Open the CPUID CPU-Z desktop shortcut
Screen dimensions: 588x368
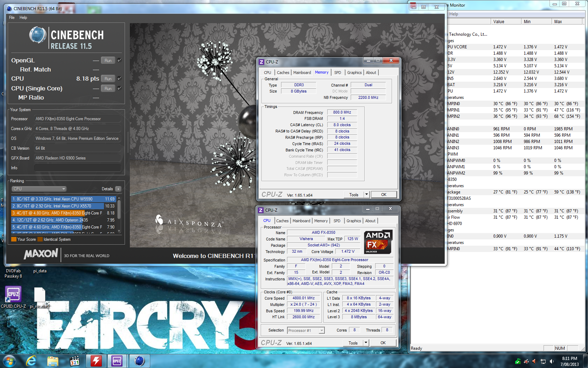point(13,297)
